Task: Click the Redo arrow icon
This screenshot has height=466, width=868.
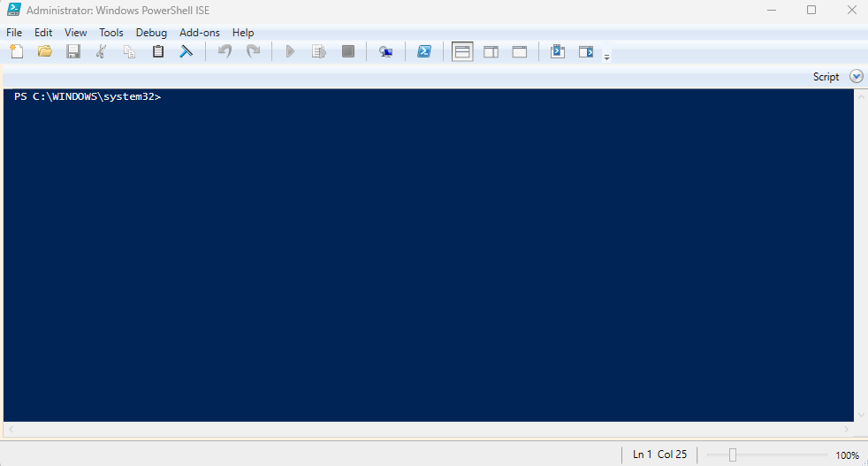Action: pyautogui.click(x=253, y=51)
